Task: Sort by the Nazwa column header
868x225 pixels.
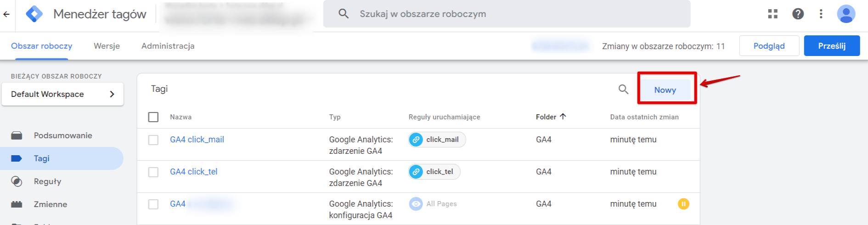Action: [181, 117]
